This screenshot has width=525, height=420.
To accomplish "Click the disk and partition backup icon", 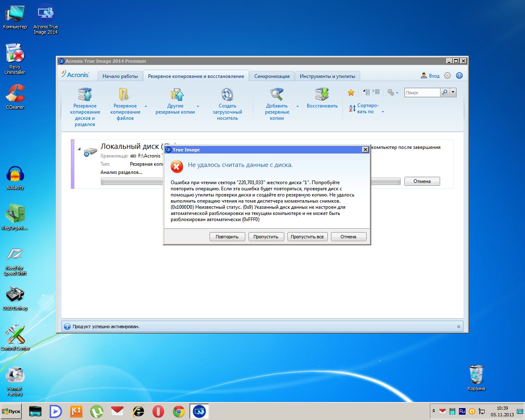I will 85,95.
